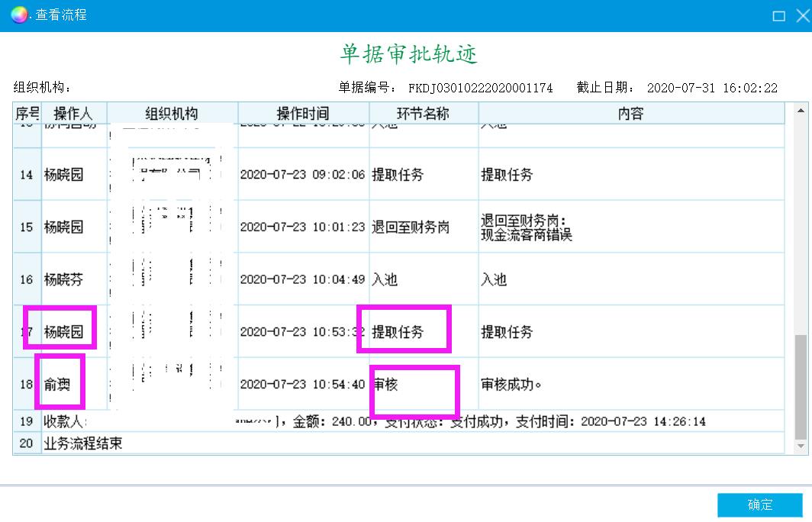Click the colorful app icon in title bar
Image resolution: width=812 pixels, height=522 pixels.
tap(19, 14)
